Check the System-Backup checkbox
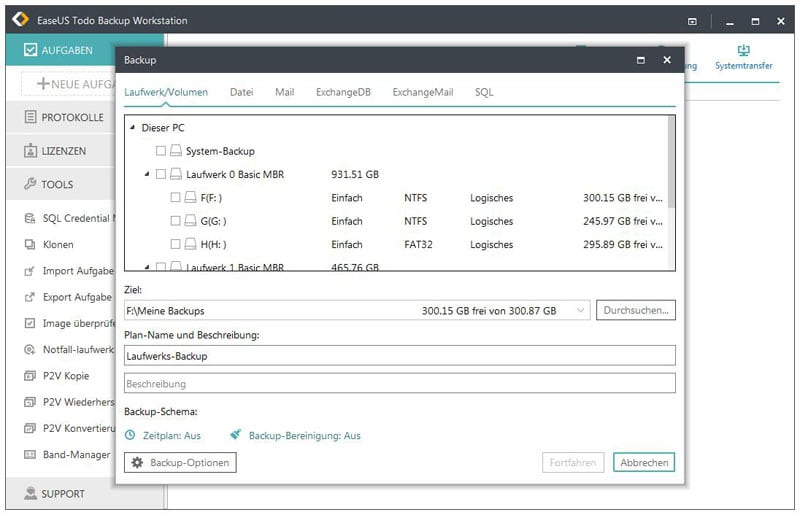Screen dimensions: 800x515 tap(161, 151)
